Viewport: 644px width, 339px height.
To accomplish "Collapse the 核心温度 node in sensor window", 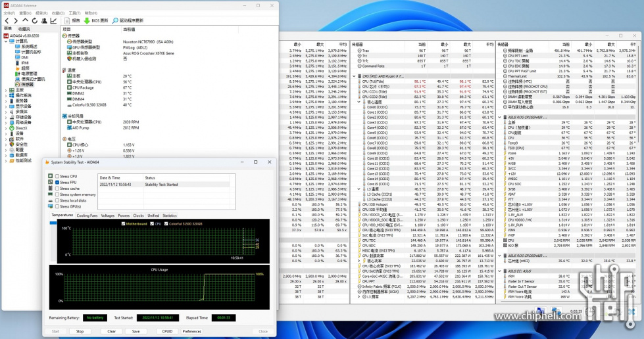I will pos(359,102).
